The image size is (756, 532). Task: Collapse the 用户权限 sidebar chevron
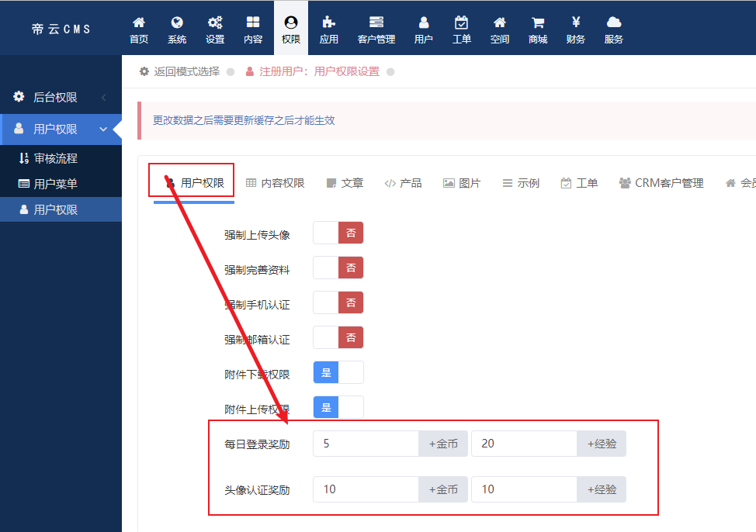pyautogui.click(x=103, y=130)
